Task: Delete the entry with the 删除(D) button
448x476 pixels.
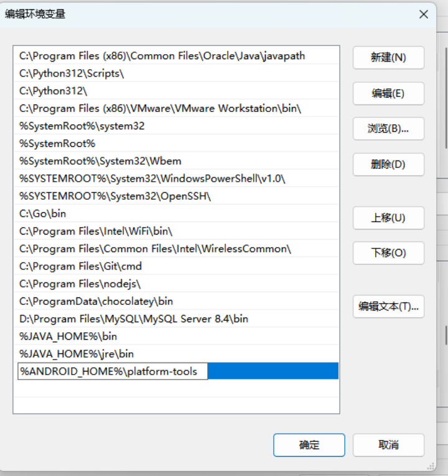Action: click(x=388, y=164)
